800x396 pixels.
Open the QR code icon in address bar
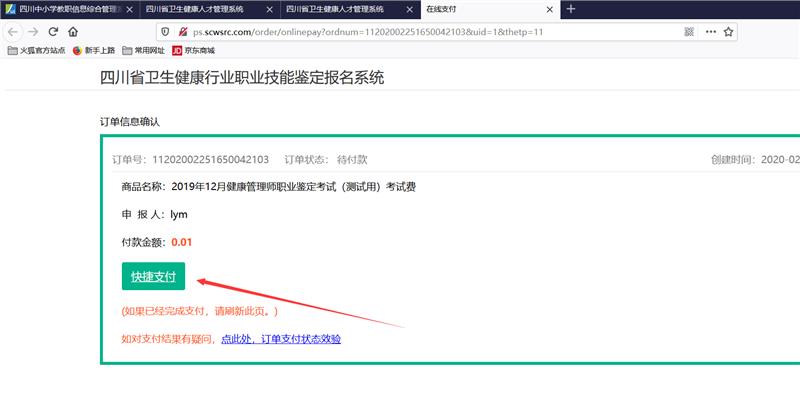pos(689,32)
